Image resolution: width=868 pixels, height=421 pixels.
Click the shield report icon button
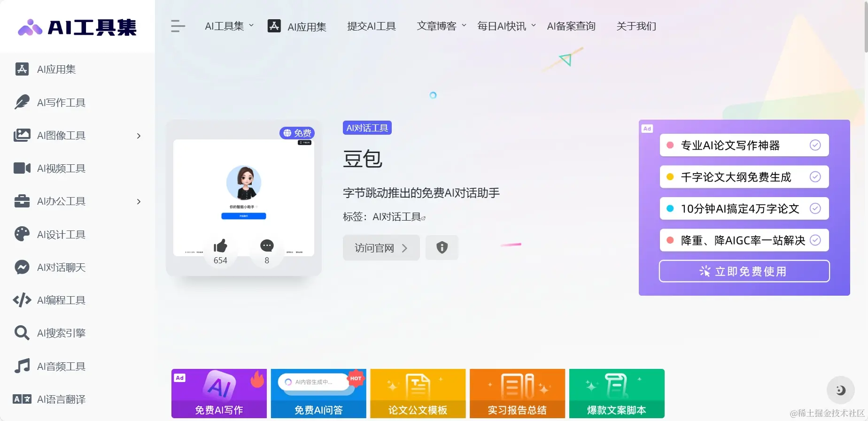click(x=442, y=247)
